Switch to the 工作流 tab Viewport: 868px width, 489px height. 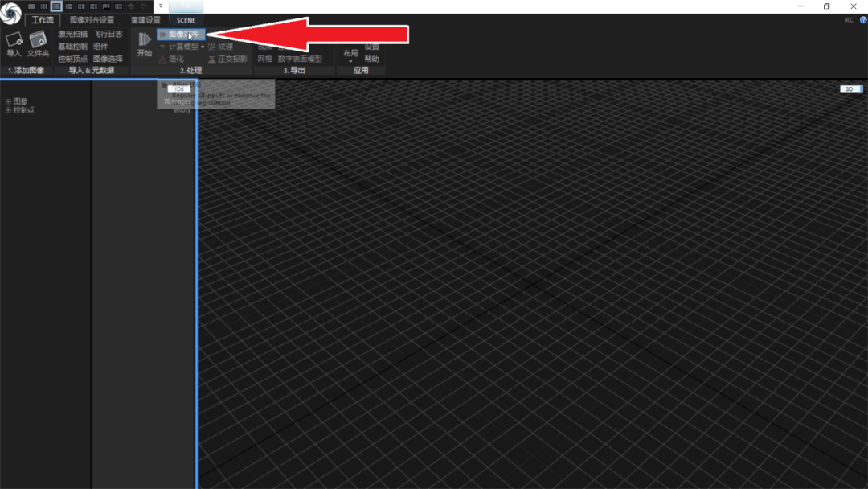[42, 20]
